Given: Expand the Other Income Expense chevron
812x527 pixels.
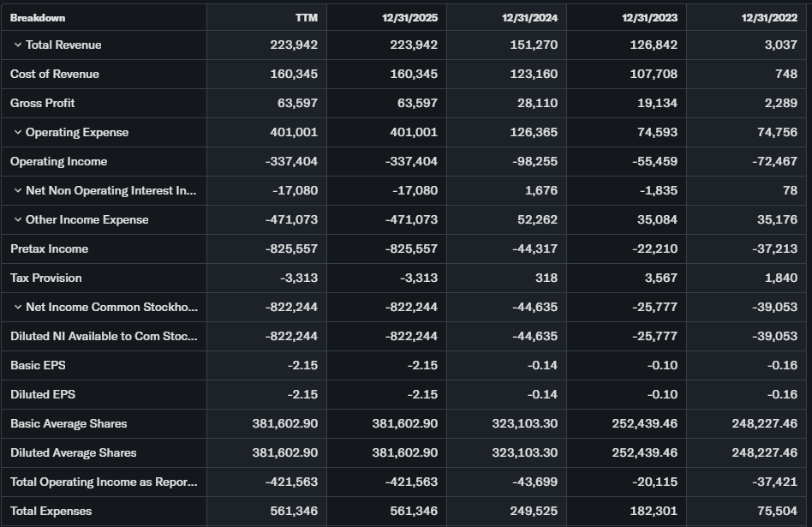Looking at the screenshot, I should pyautogui.click(x=18, y=220).
